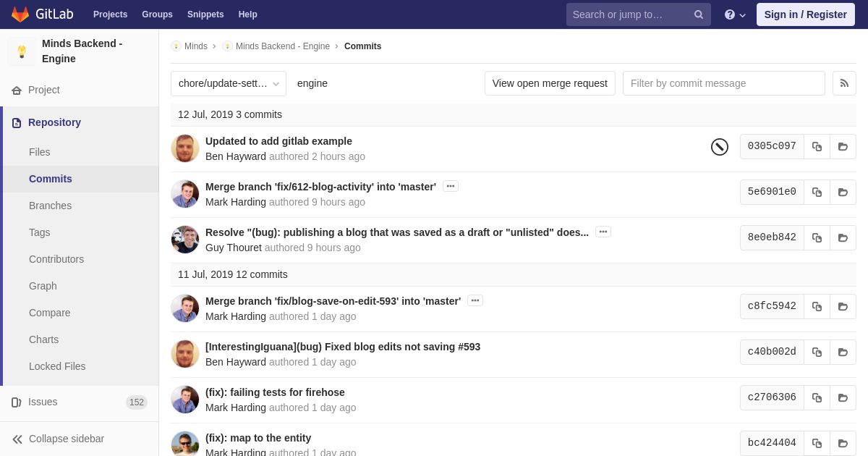Click the search magnifier icon
This screenshot has width=868, height=456.
tap(698, 14)
